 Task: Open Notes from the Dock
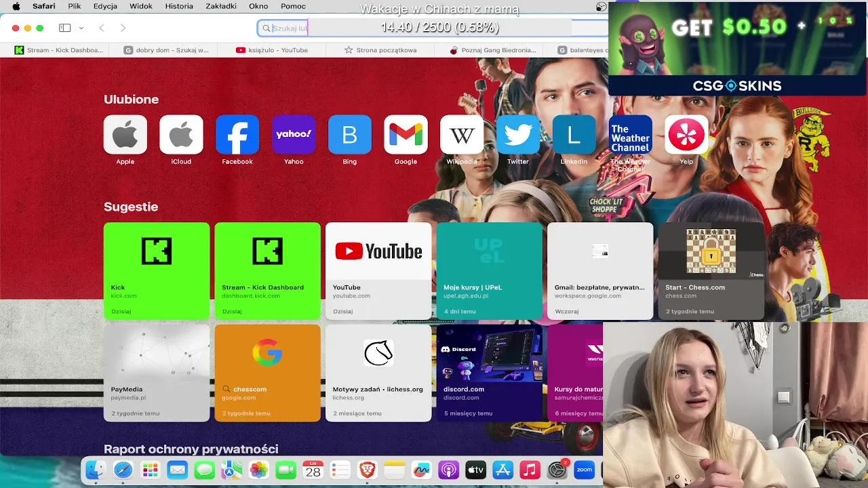(x=394, y=470)
